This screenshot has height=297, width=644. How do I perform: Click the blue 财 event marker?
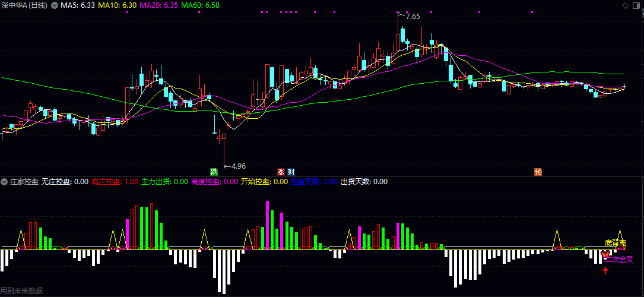291,172
